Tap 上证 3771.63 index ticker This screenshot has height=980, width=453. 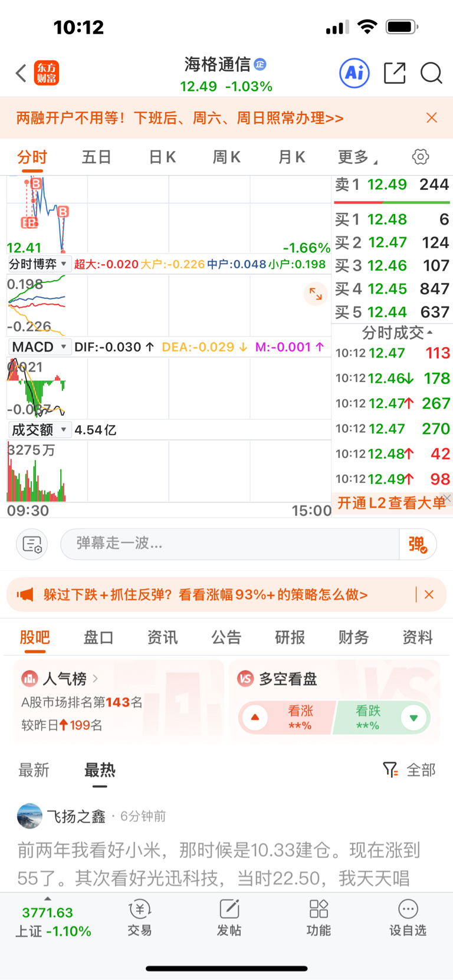click(53, 922)
